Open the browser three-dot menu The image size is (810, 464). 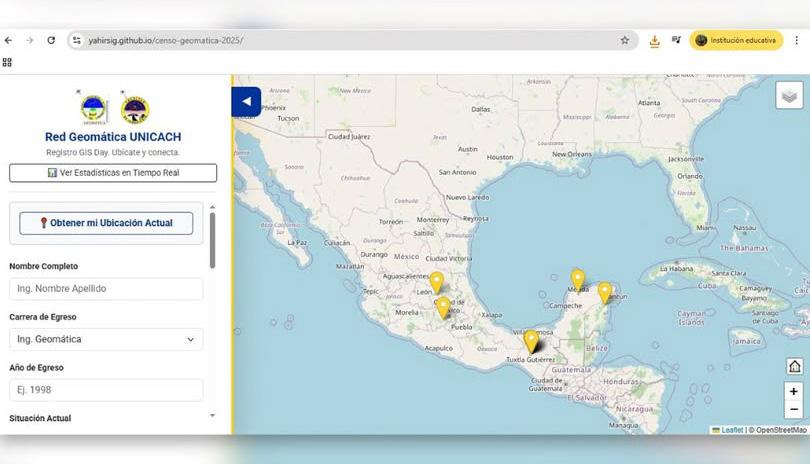pos(797,40)
